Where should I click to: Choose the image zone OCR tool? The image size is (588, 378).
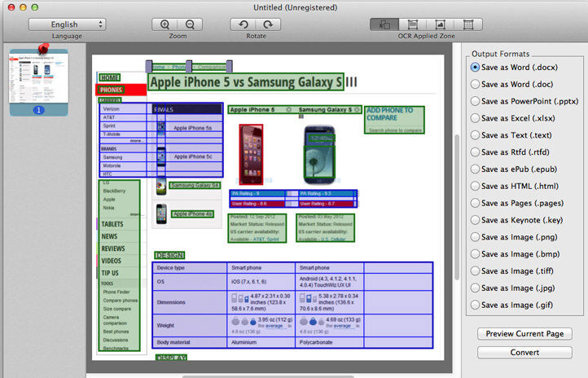pyautogui.click(x=440, y=25)
